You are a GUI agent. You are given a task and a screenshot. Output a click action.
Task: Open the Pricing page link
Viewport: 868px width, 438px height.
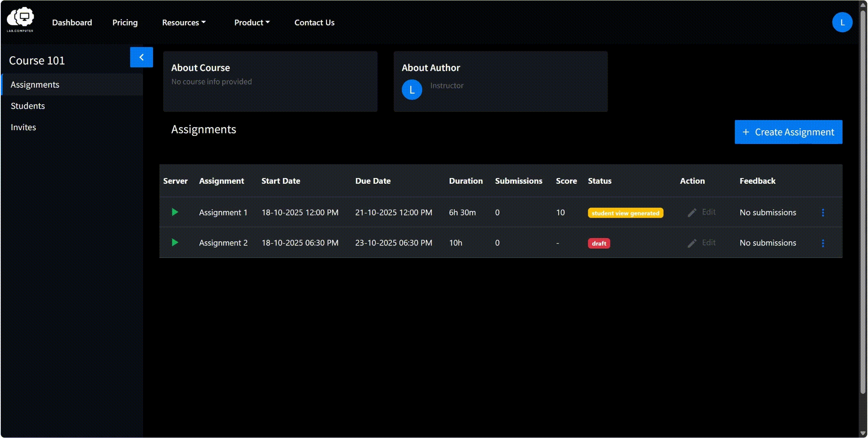click(125, 23)
